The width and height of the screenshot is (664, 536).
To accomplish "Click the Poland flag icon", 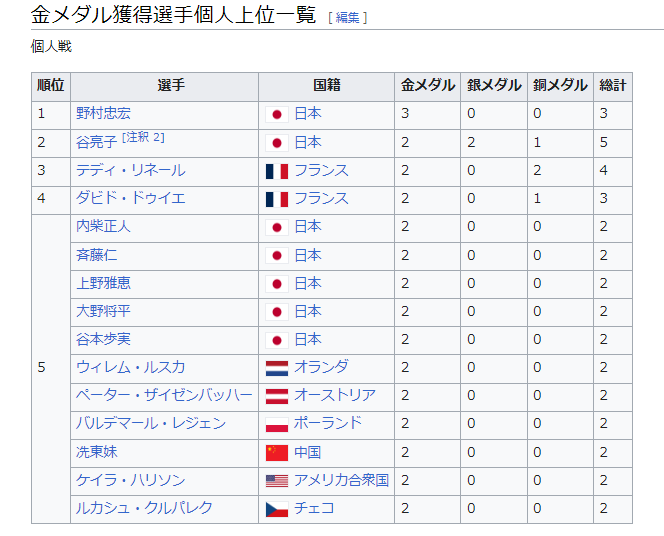I will pyautogui.click(x=277, y=424).
